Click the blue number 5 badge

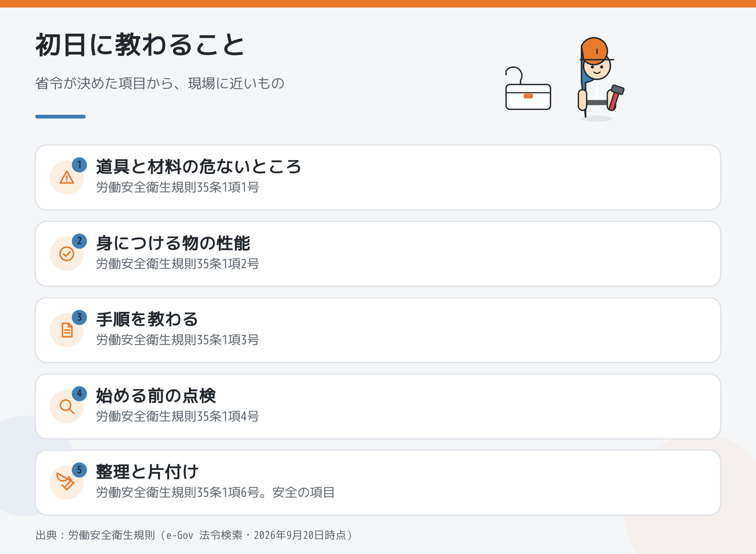[79, 470]
